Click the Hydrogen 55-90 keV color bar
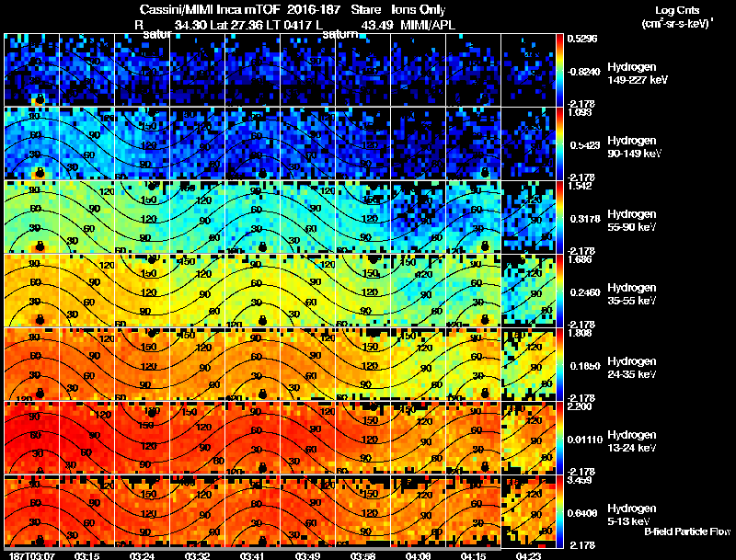The width and height of the screenshot is (736, 560). click(559, 217)
